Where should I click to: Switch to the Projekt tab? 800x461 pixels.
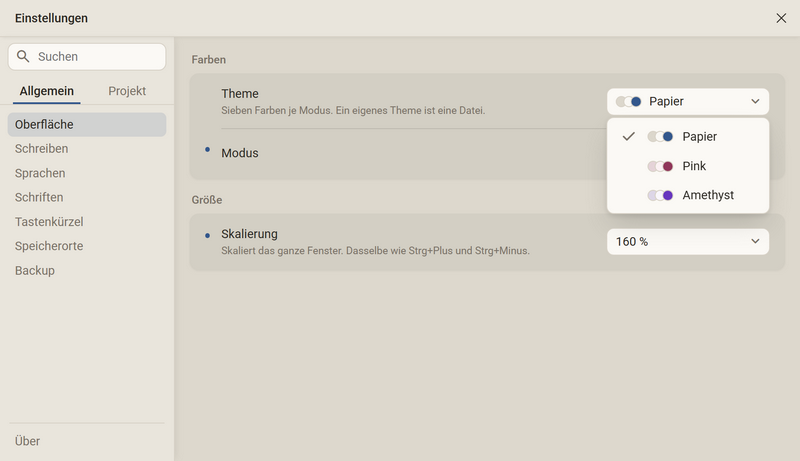tap(127, 91)
